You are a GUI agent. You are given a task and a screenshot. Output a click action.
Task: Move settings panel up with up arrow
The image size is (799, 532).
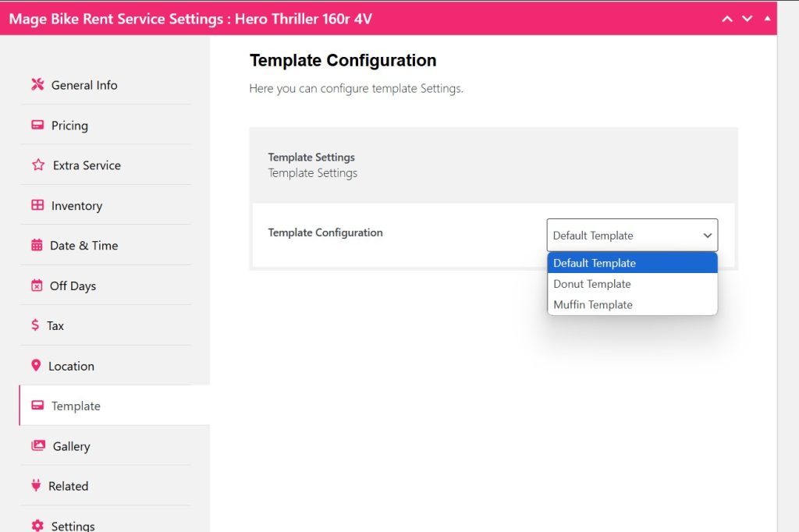coord(727,19)
